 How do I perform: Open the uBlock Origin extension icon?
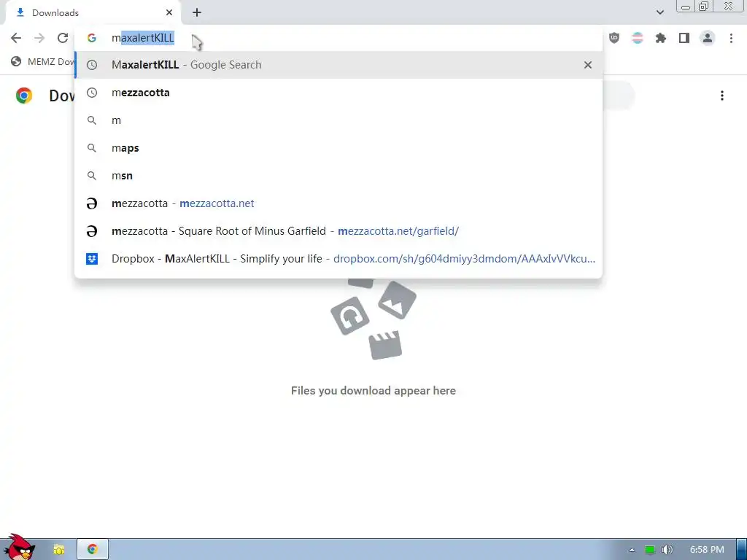[614, 38]
